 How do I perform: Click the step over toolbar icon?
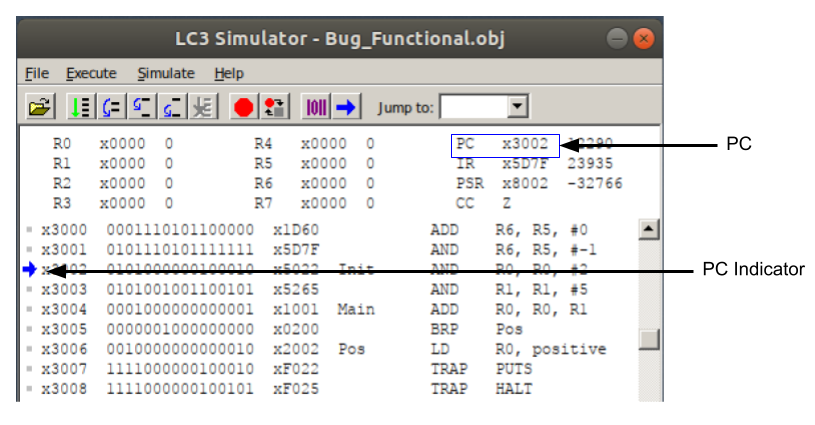click(141, 107)
